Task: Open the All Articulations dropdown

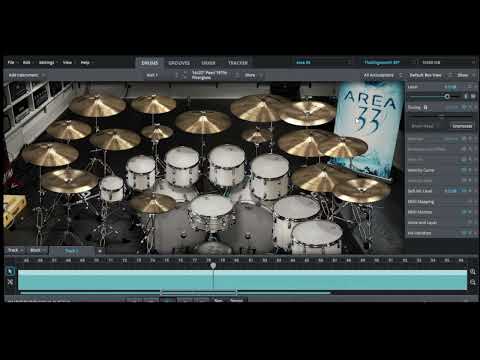Action: tap(382, 75)
